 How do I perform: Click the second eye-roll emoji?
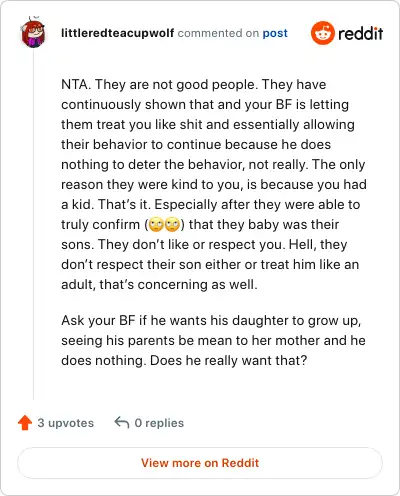(172, 224)
